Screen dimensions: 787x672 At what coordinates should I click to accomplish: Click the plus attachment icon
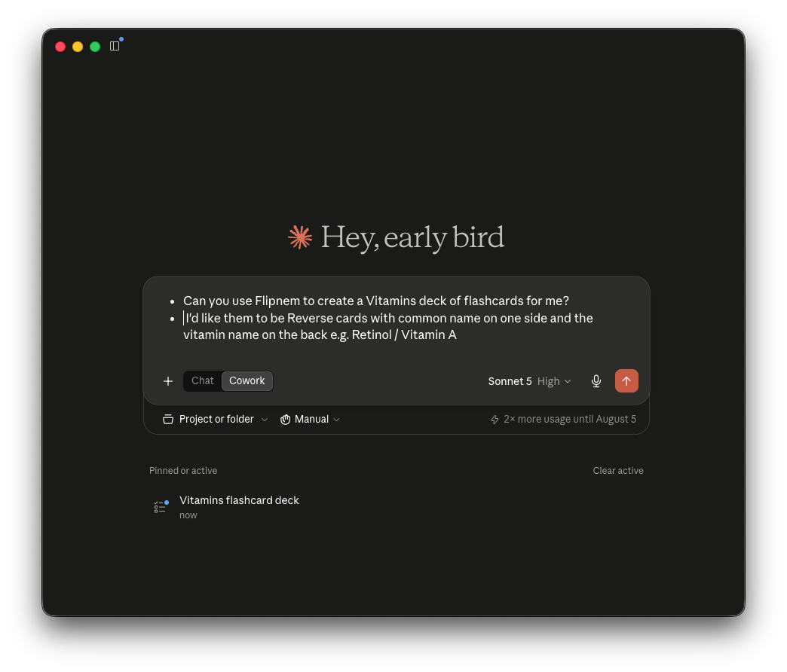(168, 381)
